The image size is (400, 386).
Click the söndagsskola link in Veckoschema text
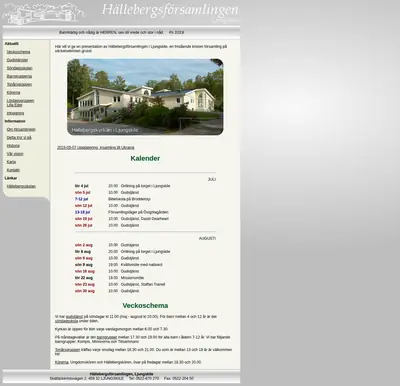click(x=66, y=321)
